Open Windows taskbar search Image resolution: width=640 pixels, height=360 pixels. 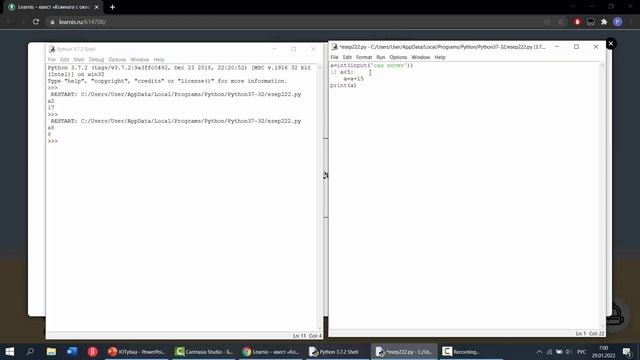click(30, 351)
